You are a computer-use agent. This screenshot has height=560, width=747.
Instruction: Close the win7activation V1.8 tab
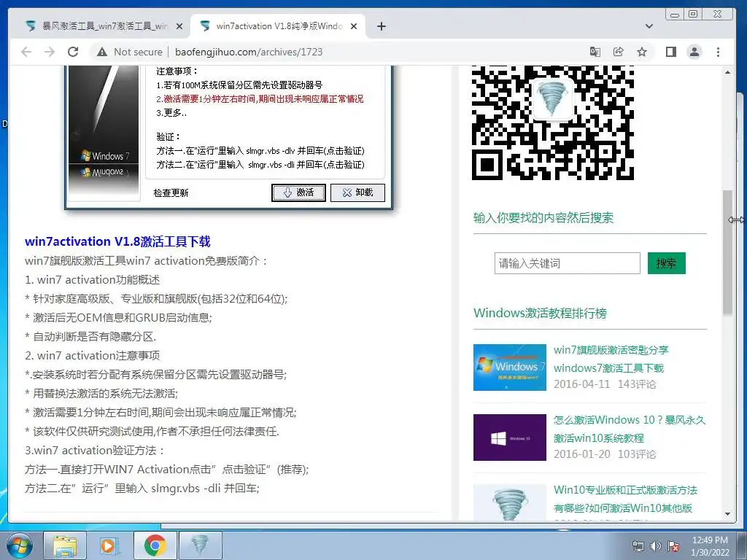[354, 26]
